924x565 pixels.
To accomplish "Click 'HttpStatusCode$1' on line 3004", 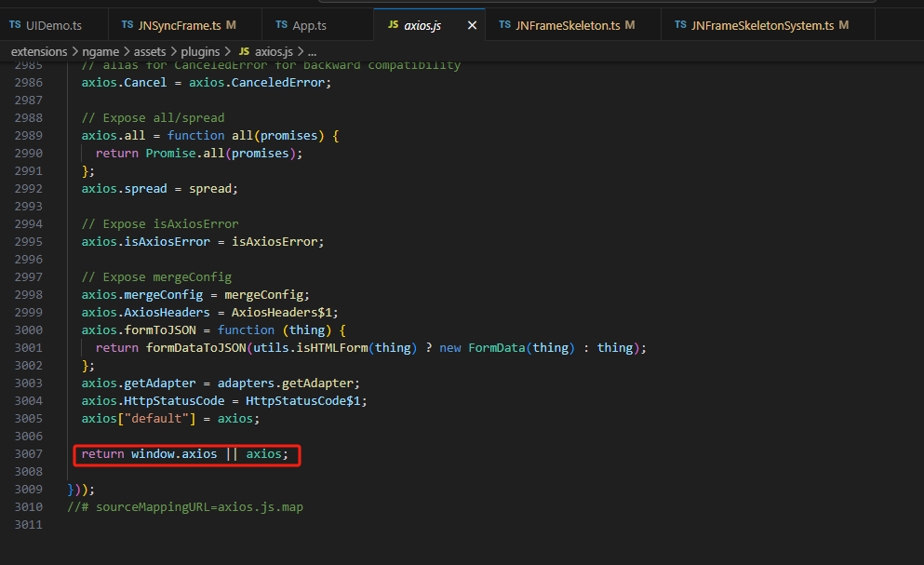I will pos(303,401).
